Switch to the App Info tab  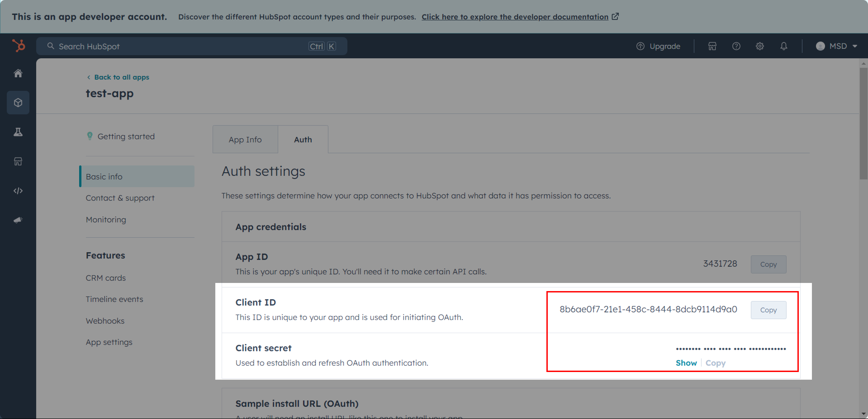pos(245,139)
